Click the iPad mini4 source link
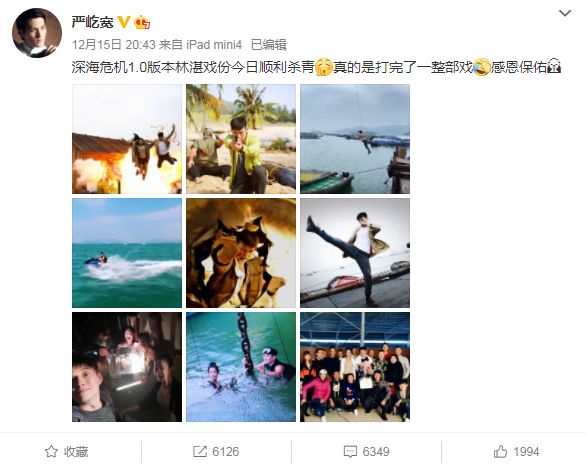Screen dimensions: 586x468 point(214,45)
